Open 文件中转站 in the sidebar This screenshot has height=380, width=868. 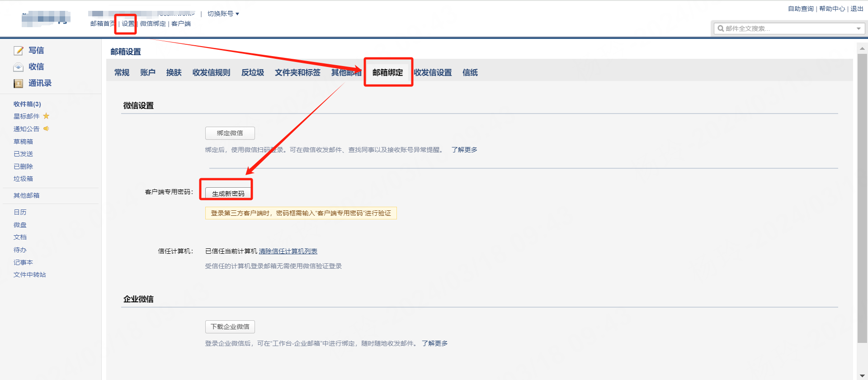[x=30, y=275]
